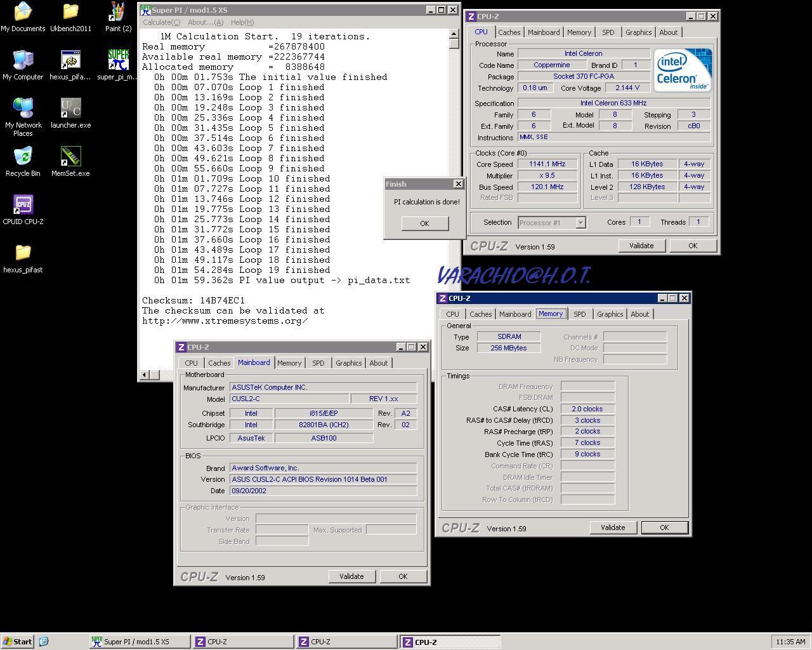Viewport: 812px width, 650px height.
Task: Close the Finish dialog
Action: pyautogui.click(x=458, y=183)
